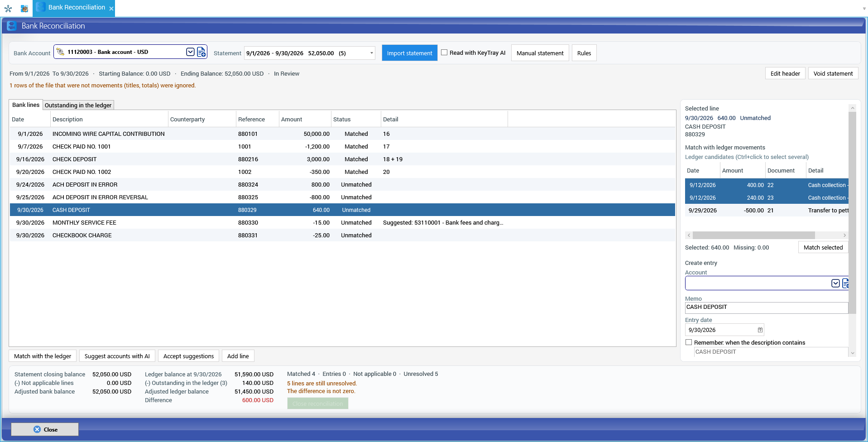Click the bank account lookup icon in the field
The image size is (868, 442).
coord(60,52)
